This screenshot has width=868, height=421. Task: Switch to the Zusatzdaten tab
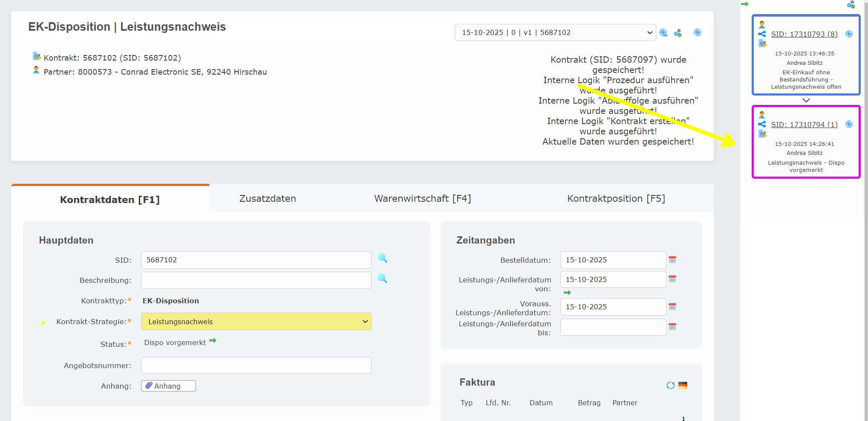(x=268, y=198)
